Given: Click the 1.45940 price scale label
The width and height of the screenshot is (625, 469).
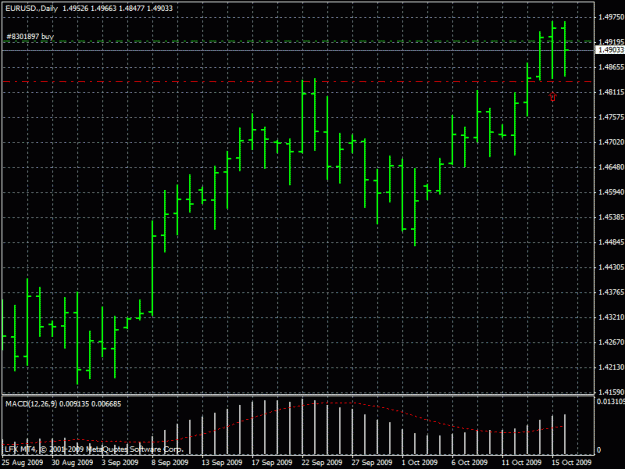Looking at the screenshot, I should pos(611,192).
